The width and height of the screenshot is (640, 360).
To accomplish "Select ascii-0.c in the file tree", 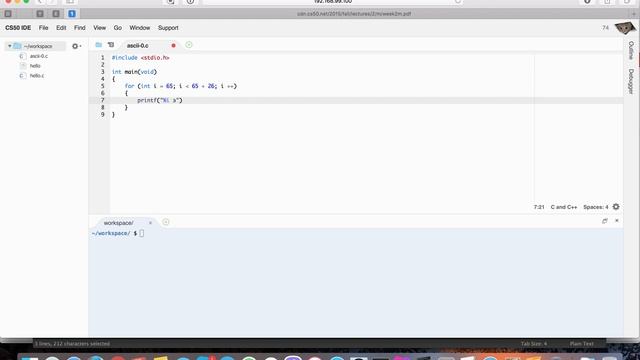I will point(39,56).
